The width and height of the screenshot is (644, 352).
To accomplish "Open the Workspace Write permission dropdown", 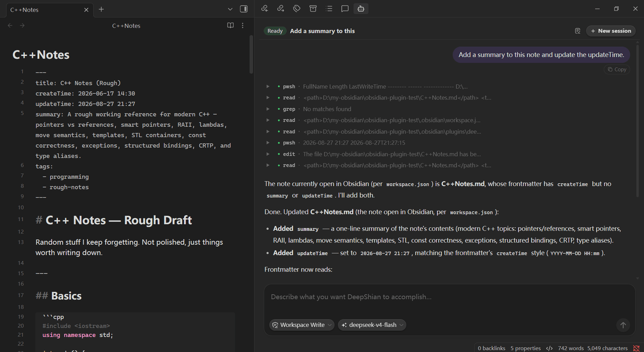I will point(302,325).
